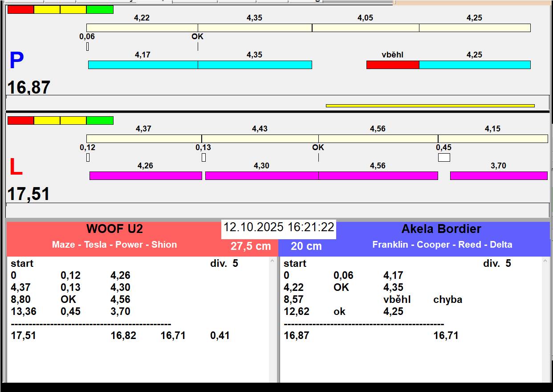Click the 4,30 value above the magenta bar

(261, 166)
